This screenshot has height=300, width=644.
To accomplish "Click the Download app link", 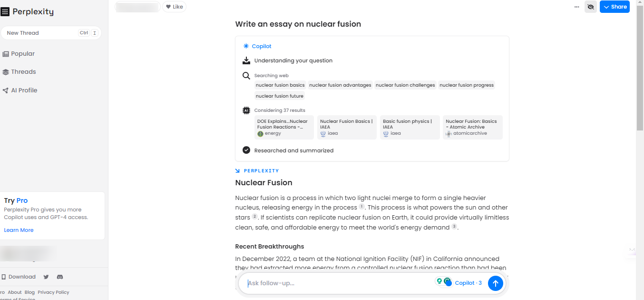I will tap(19, 277).
